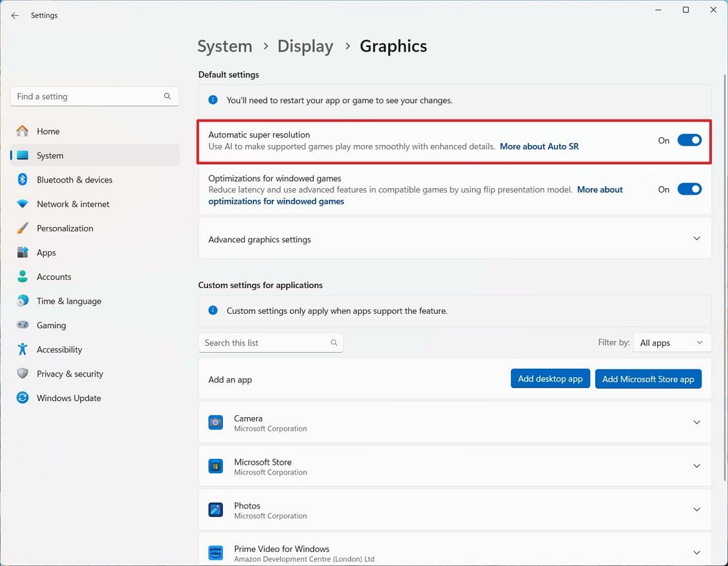This screenshot has height=566, width=728.
Task: Open Accessibility settings
Action: click(59, 349)
